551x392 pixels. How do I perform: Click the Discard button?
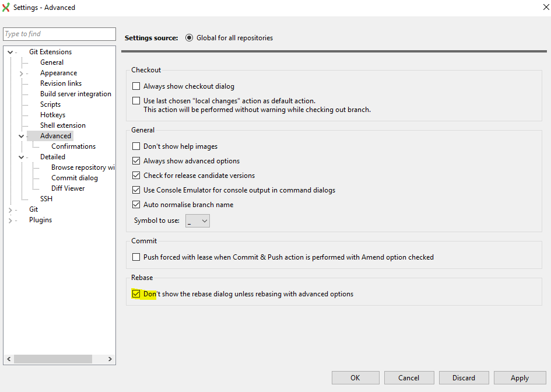point(464,377)
